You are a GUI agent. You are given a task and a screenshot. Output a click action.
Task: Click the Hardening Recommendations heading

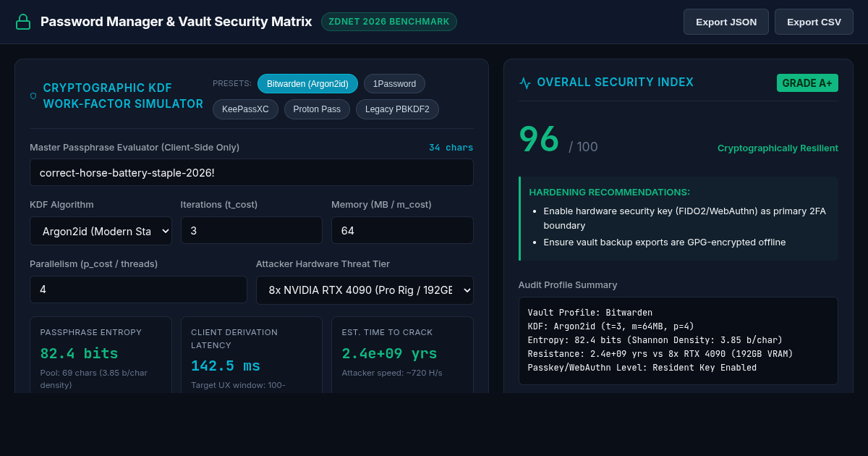point(610,193)
